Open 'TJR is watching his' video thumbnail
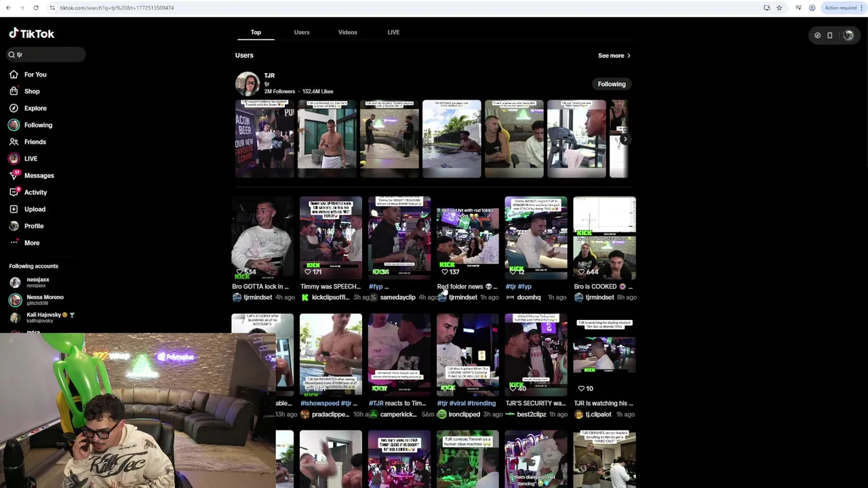The width and height of the screenshot is (868, 488). [604, 354]
